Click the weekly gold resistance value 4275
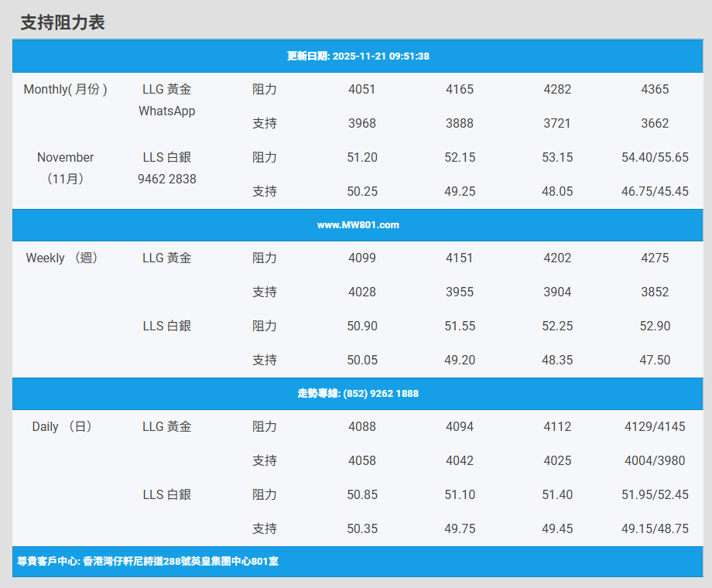 pyautogui.click(x=655, y=258)
